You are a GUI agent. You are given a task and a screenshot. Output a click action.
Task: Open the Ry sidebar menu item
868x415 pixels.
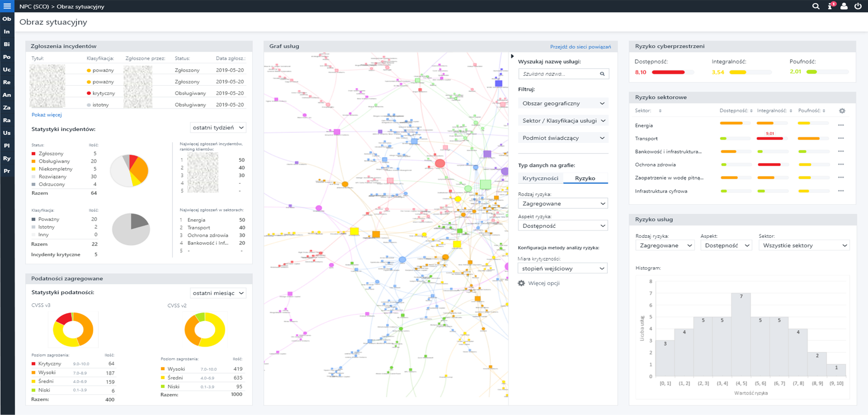(7, 158)
